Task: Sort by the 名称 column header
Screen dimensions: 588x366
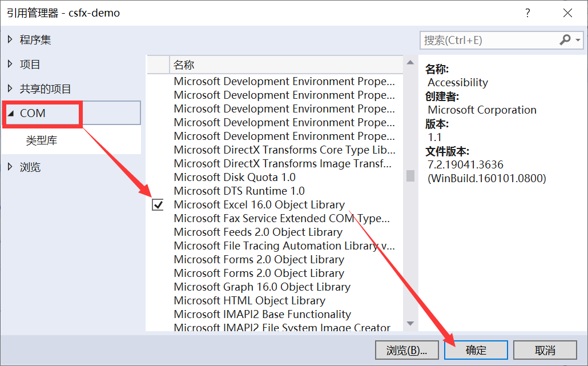Action: 286,65
